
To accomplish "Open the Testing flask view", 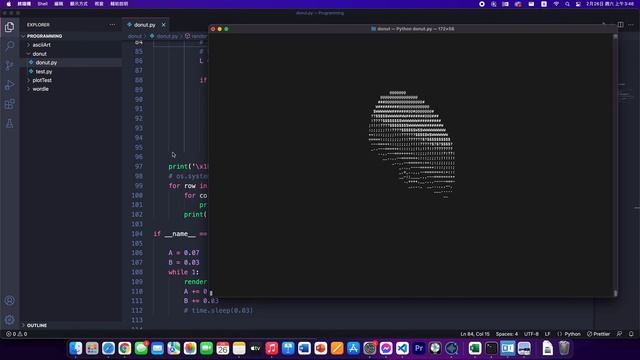I will coord(9,123).
